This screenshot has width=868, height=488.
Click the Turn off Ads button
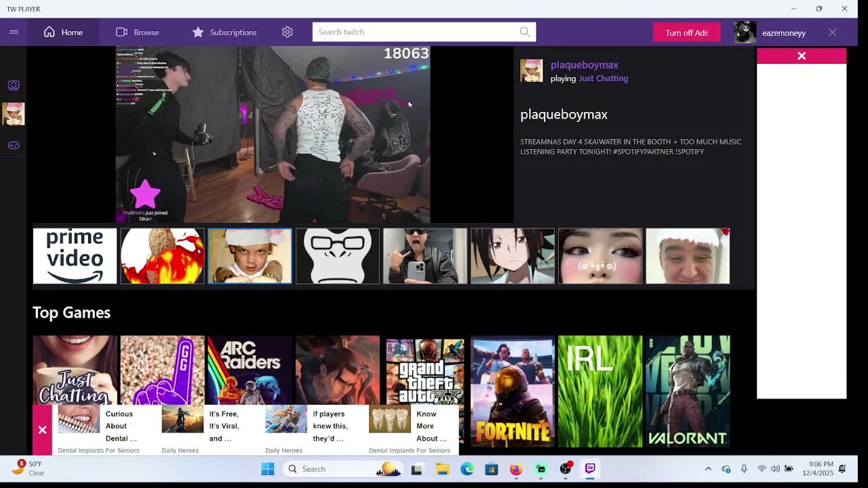[x=686, y=33]
